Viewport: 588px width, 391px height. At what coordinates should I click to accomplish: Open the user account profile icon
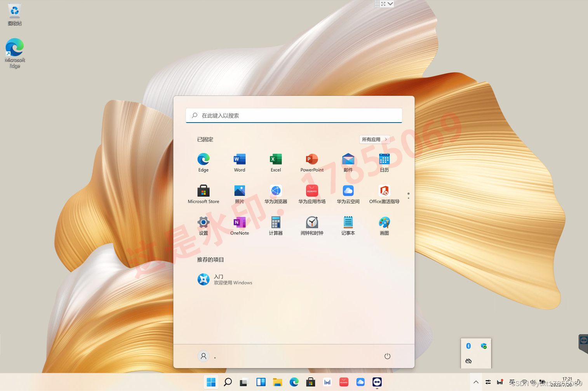click(x=203, y=356)
